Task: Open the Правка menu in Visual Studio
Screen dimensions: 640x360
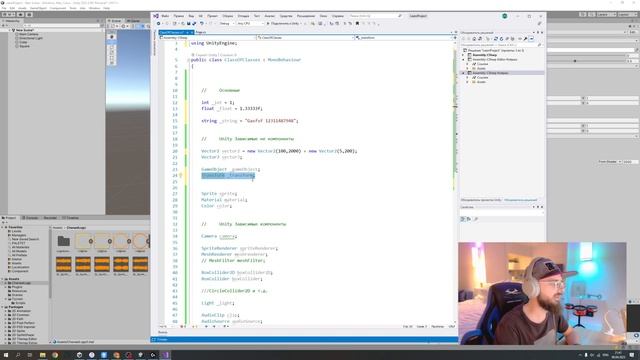Action: tap(179, 16)
